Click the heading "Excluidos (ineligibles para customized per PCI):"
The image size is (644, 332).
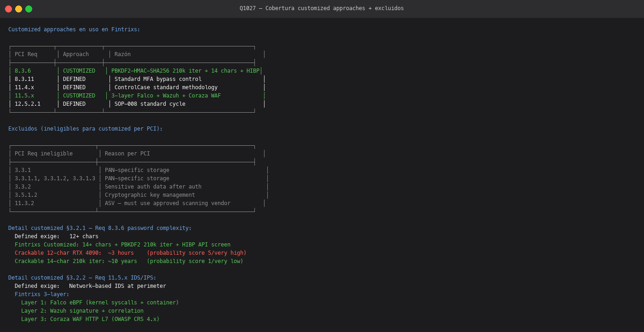(x=86, y=129)
